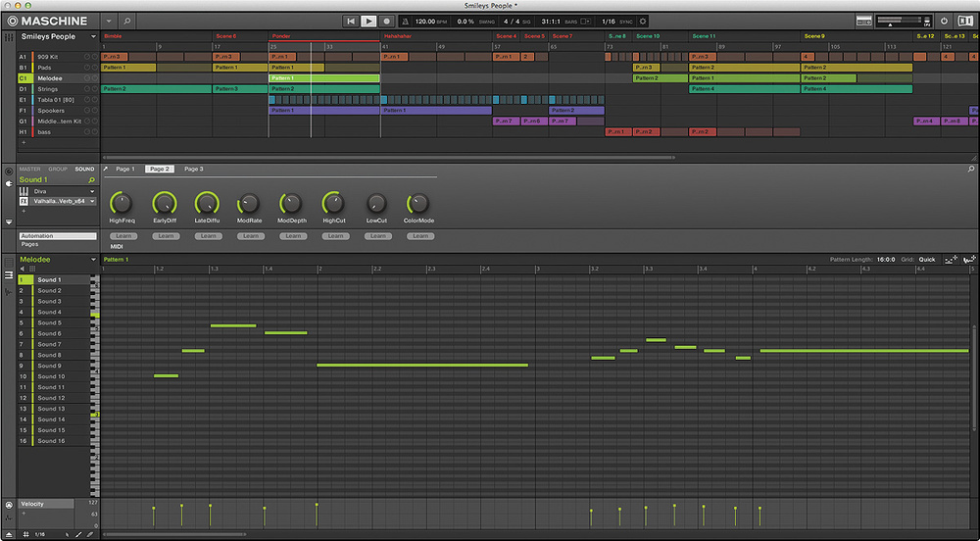The width and height of the screenshot is (980, 541).
Task: Switch to the MASTER tab
Action: point(29,170)
